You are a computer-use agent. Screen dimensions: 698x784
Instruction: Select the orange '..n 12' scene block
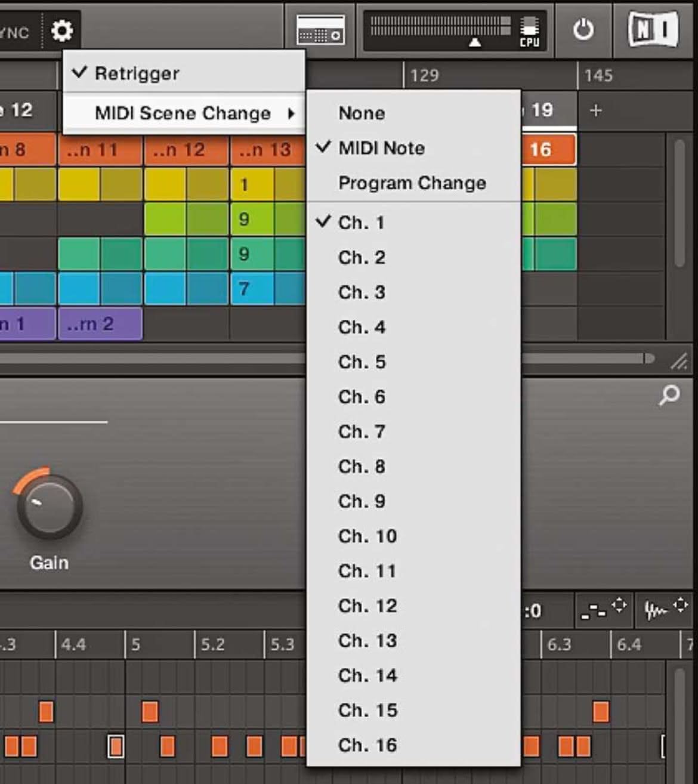187,149
